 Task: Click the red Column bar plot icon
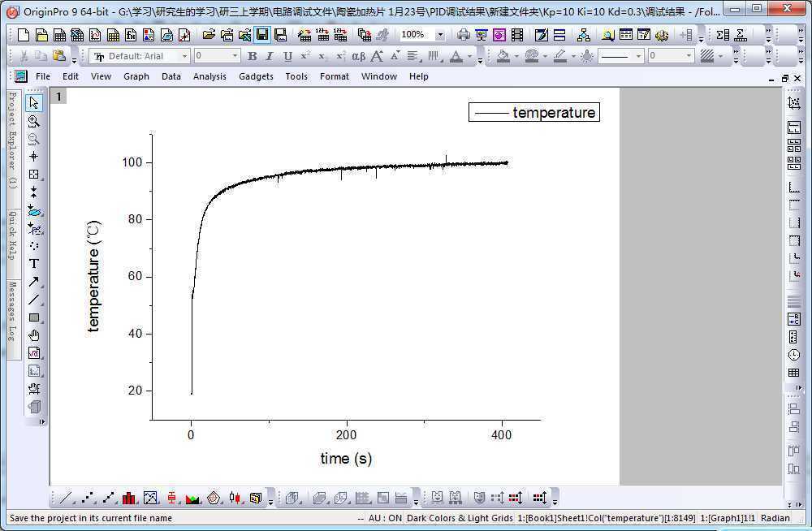[x=129, y=498]
